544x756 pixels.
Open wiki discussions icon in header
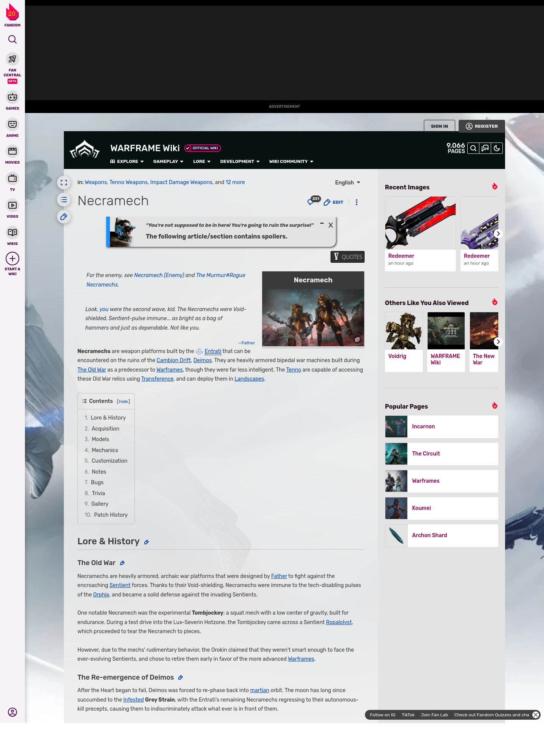[x=485, y=148]
